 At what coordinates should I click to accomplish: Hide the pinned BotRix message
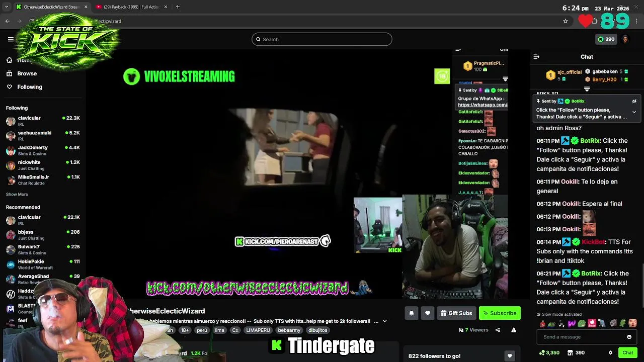tap(634, 101)
